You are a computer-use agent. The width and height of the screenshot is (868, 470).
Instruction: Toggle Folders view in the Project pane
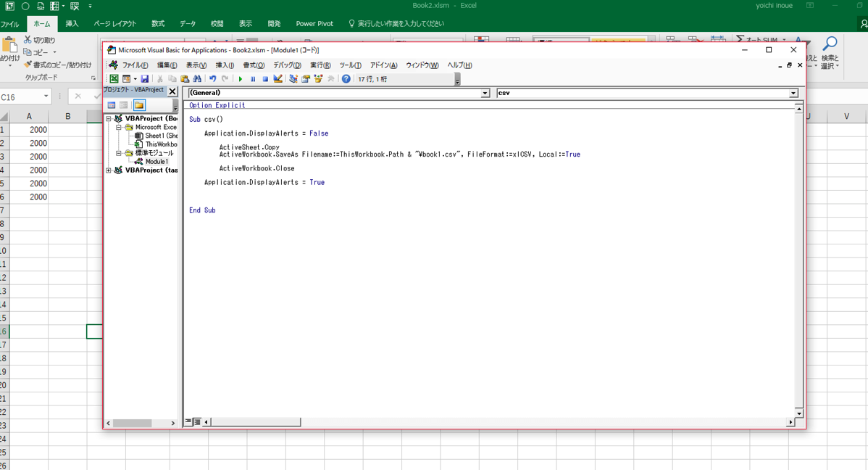[139, 105]
